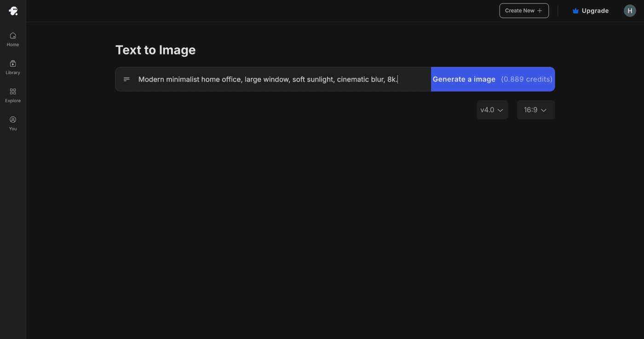Click the text lines icon in prompt box
This screenshot has width=644, height=339.
click(126, 79)
